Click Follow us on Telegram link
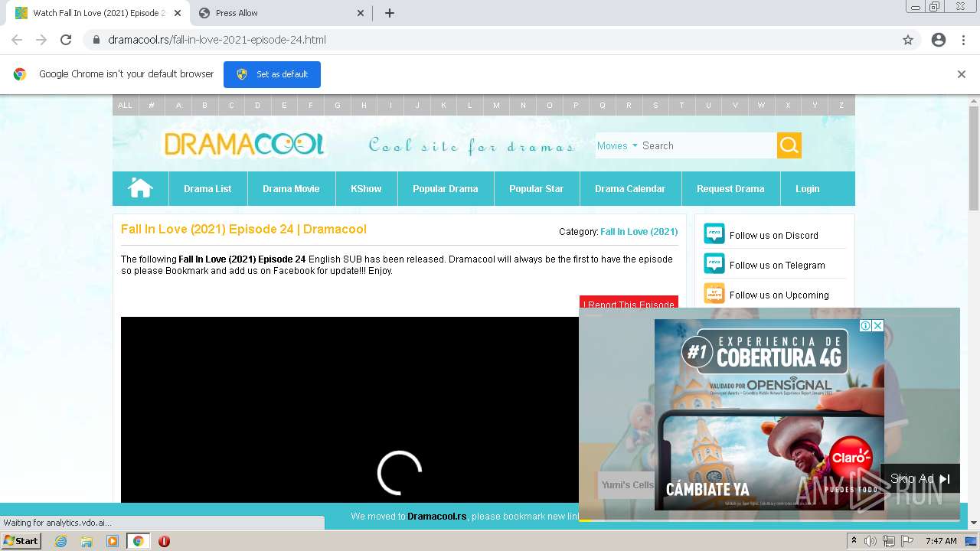 point(777,265)
